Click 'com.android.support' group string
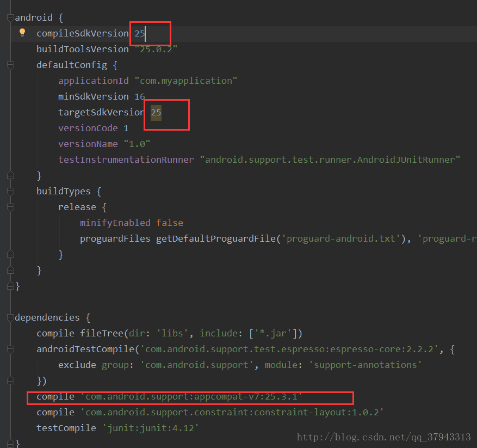Viewport: 477px width, 448px height. click(x=196, y=365)
